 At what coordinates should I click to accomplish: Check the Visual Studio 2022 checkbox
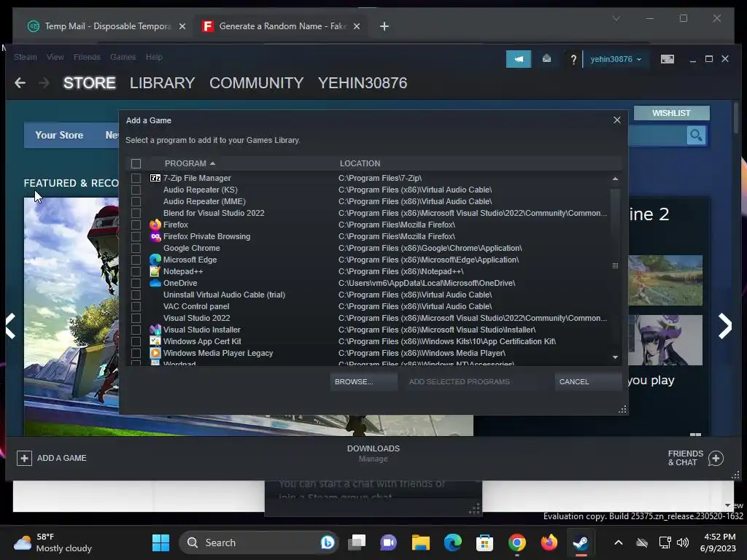[136, 318]
